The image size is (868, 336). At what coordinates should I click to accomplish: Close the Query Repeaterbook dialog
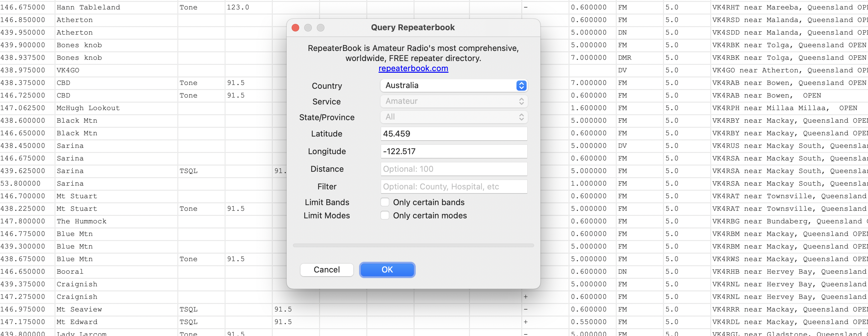tap(295, 28)
